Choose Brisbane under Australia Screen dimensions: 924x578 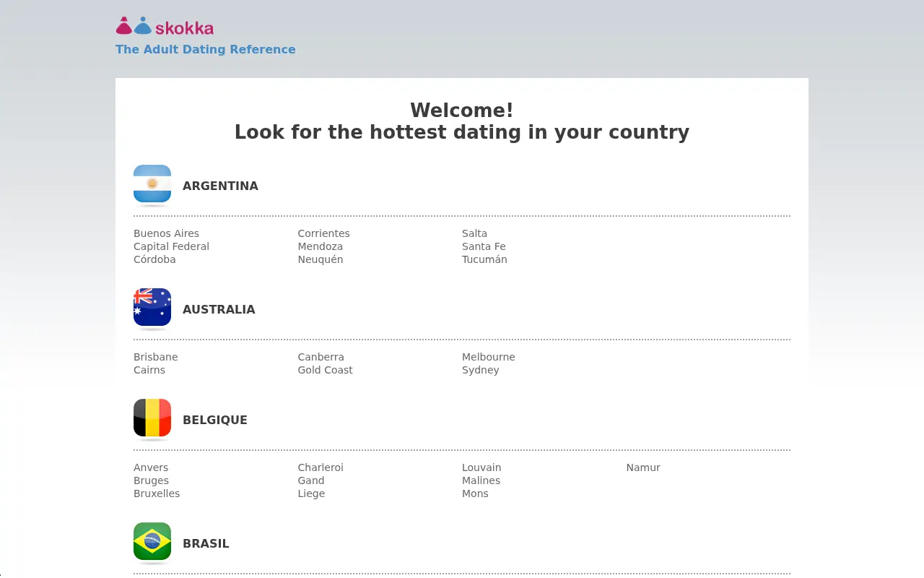[x=155, y=357]
